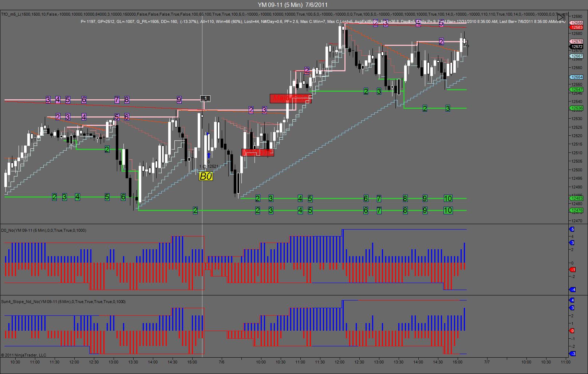Screen dimensions: 588x374
Task: Select the pink 12586 price marker
Action: [x=577, y=23]
